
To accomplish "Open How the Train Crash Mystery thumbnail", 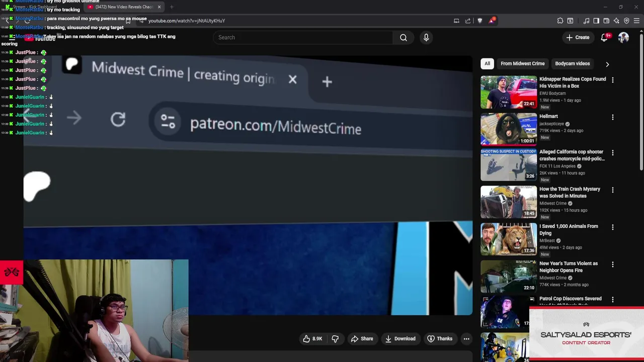I will (x=509, y=202).
